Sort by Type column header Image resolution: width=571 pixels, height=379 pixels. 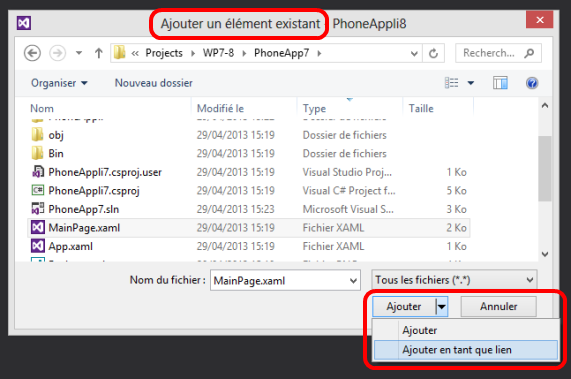tap(314, 108)
